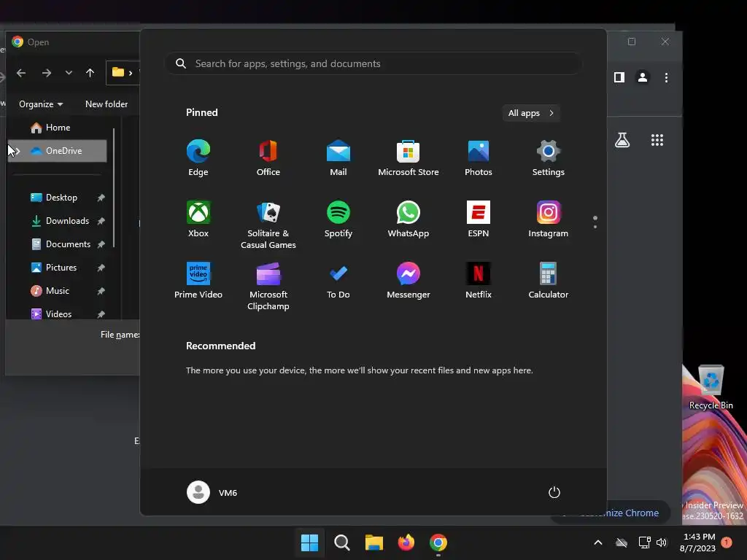The image size is (747, 560).
Task: Click New folder in the Open dialog
Action: 107,104
